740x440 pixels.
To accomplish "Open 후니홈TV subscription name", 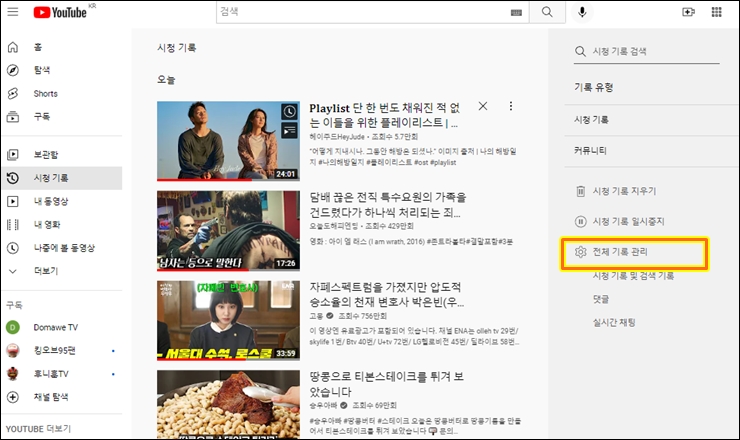I will coord(51,374).
